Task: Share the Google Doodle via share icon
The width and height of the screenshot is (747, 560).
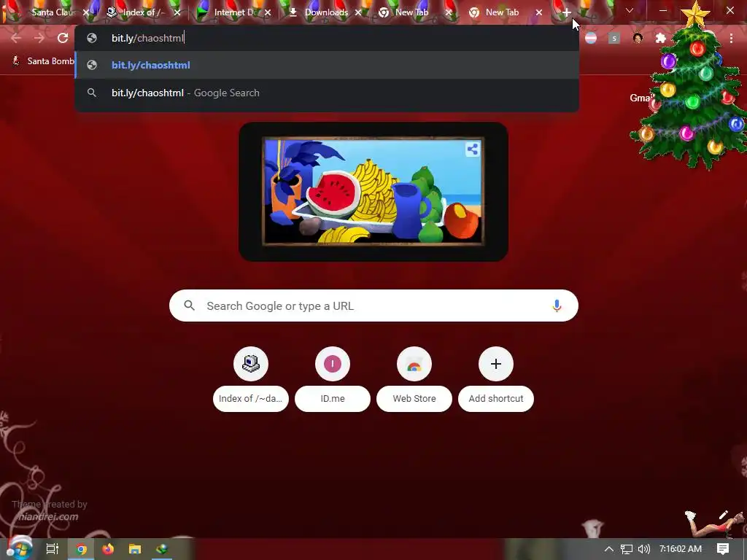Action: (x=473, y=149)
